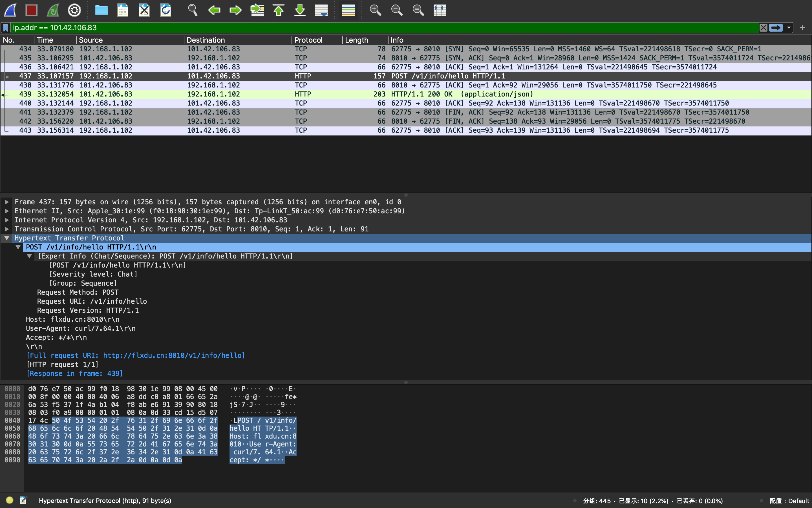
Task: Zoom in on packet text
Action: (x=375, y=10)
